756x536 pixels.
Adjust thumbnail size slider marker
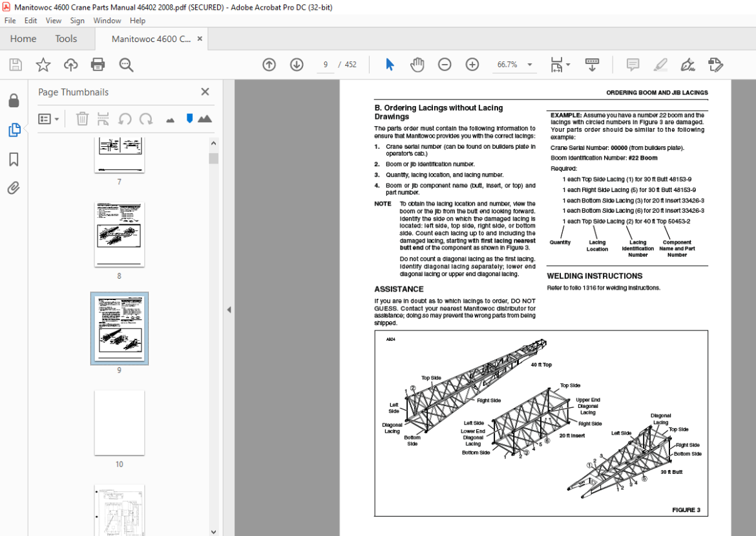tap(189, 119)
